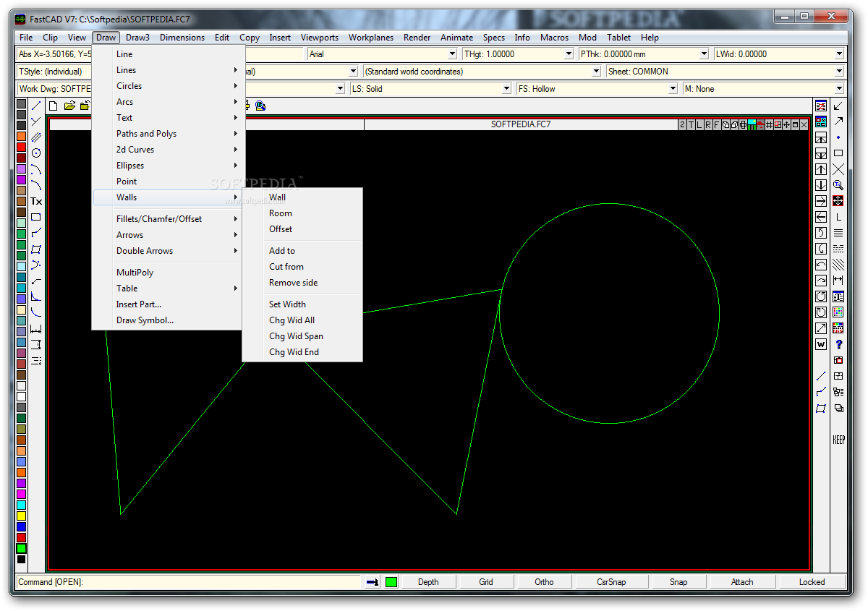Choose Chg Wid Span in Walls submenu
The image size is (868, 611).
[x=302, y=336]
